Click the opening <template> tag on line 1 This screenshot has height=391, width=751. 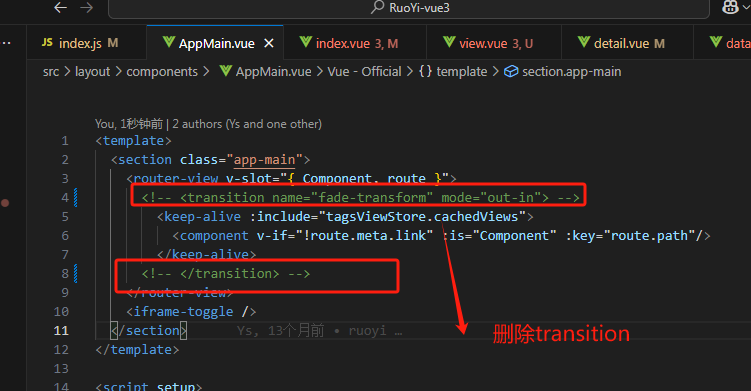click(x=133, y=141)
